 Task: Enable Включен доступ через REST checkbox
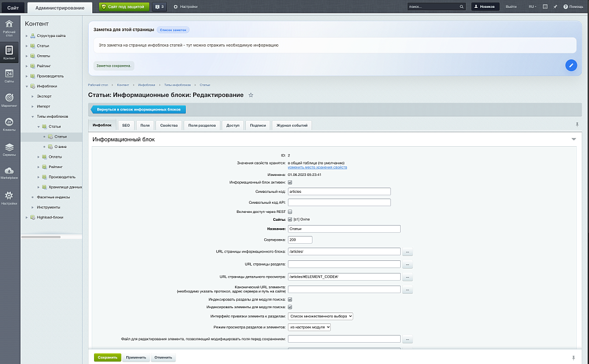click(290, 212)
